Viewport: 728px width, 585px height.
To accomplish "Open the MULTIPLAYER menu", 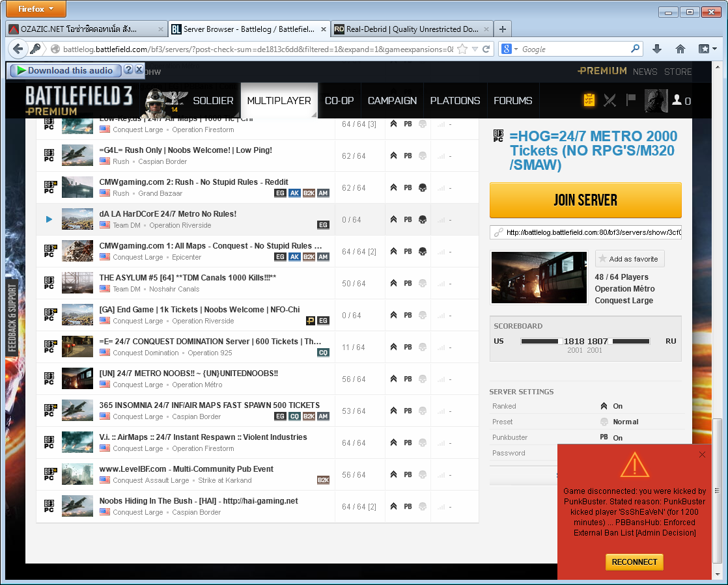I will coord(279,101).
